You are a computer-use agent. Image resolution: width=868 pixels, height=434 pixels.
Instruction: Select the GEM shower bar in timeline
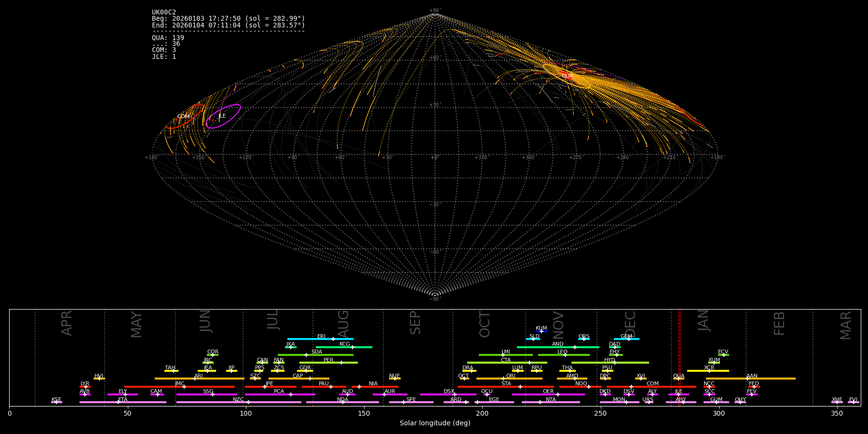pos(626,339)
